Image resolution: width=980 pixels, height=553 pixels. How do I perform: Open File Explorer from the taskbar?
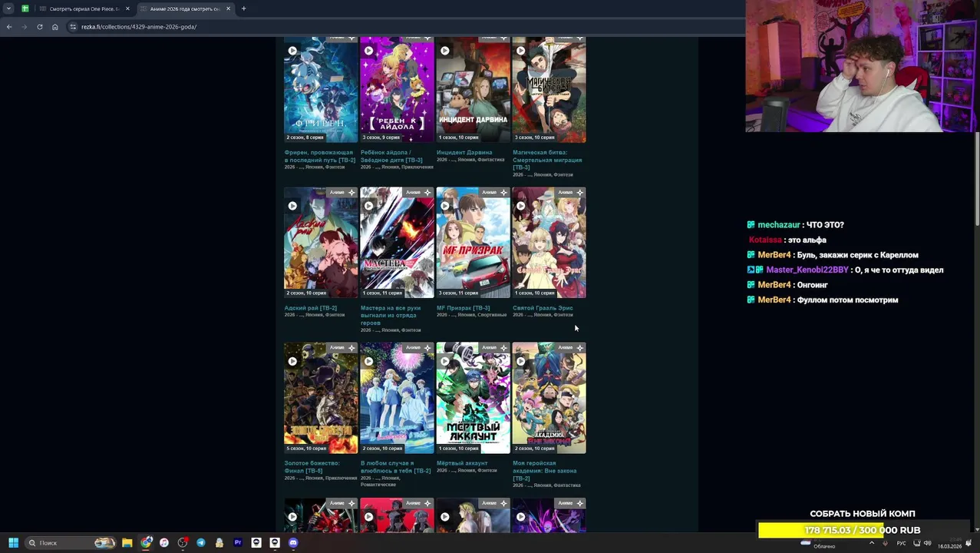pyautogui.click(x=127, y=543)
